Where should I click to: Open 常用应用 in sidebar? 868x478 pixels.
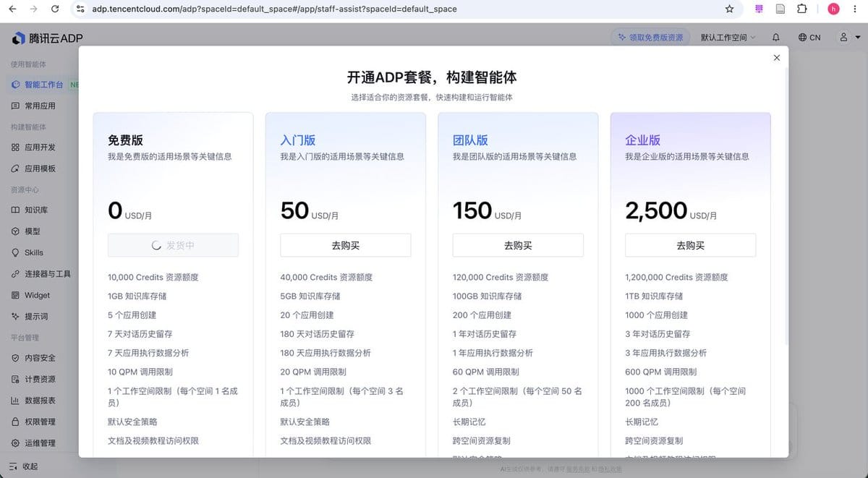[x=40, y=106]
